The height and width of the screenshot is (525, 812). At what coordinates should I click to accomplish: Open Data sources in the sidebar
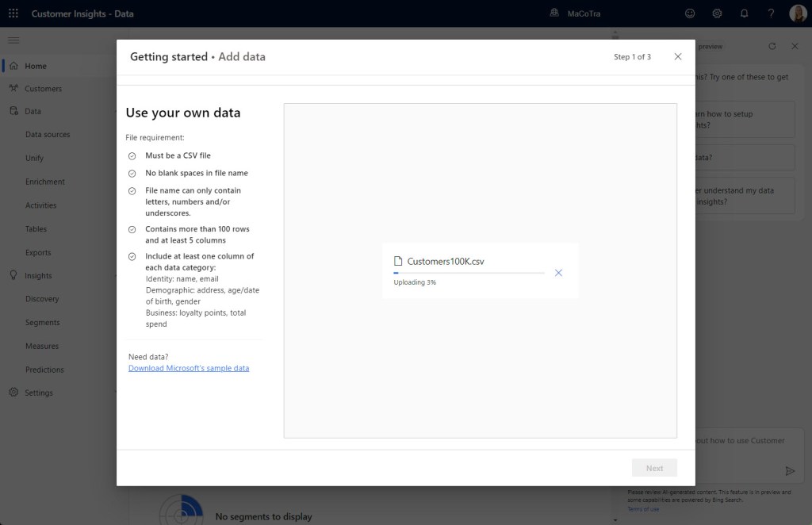click(x=48, y=135)
